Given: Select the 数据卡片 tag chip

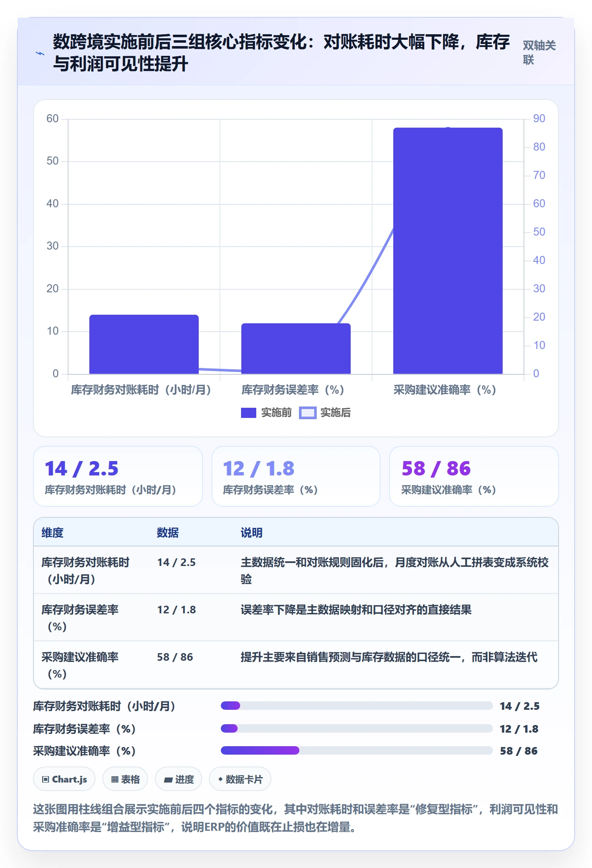Looking at the screenshot, I should (x=240, y=779).
